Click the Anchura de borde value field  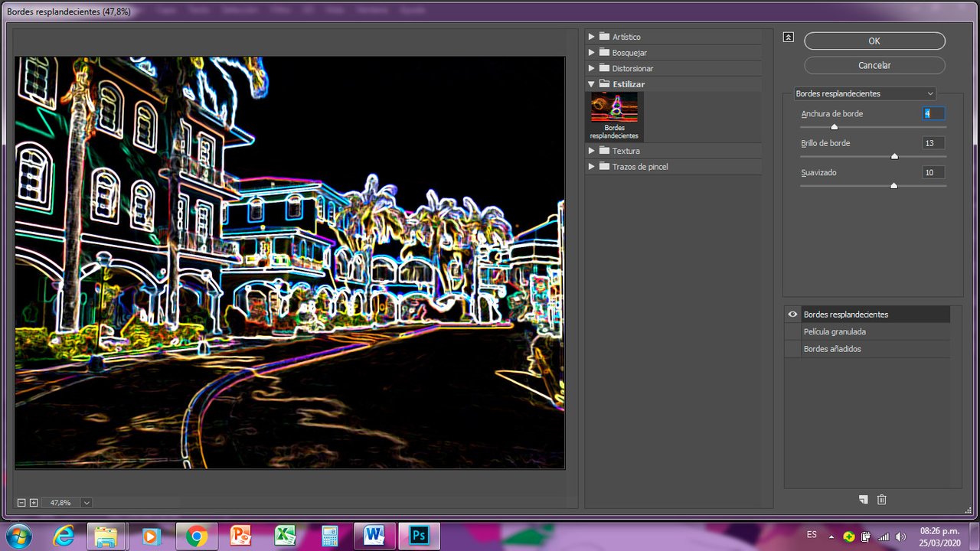pyautogui.click(x=933, y=114)
